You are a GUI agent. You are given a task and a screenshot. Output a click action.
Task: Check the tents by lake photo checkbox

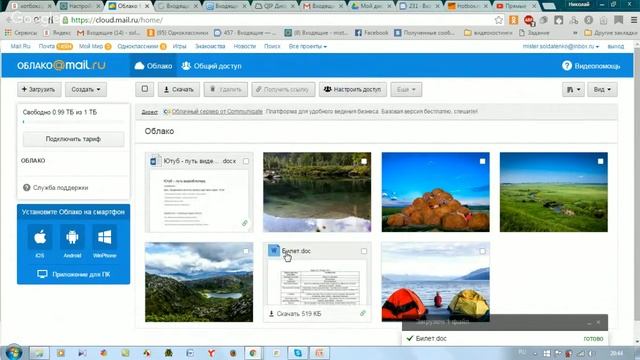(482, 251)
